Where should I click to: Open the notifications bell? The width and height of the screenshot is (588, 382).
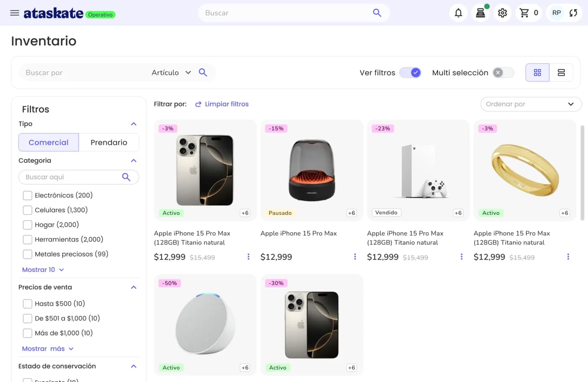(x=458, y=13)
